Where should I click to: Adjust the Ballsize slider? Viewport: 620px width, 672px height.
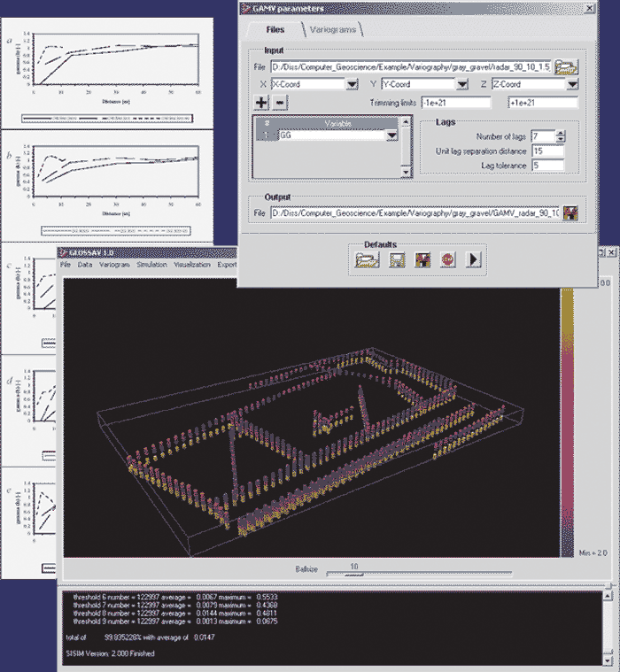point(353,573)
